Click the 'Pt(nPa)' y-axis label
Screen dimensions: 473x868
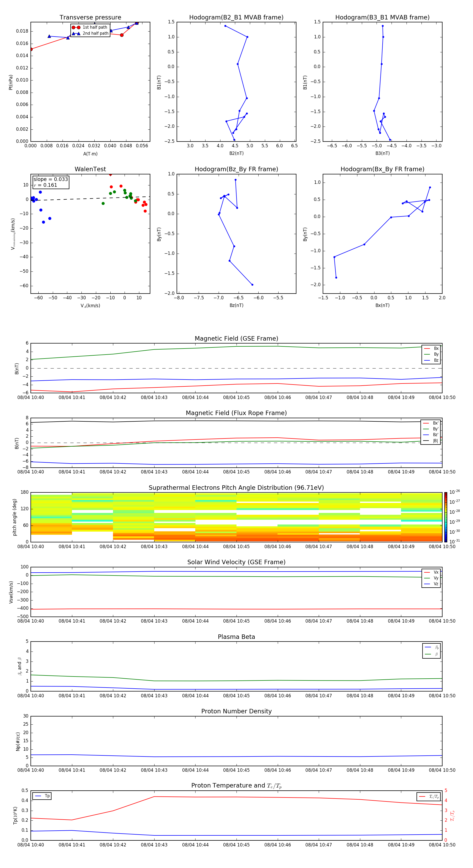click(x=11, y=82)
